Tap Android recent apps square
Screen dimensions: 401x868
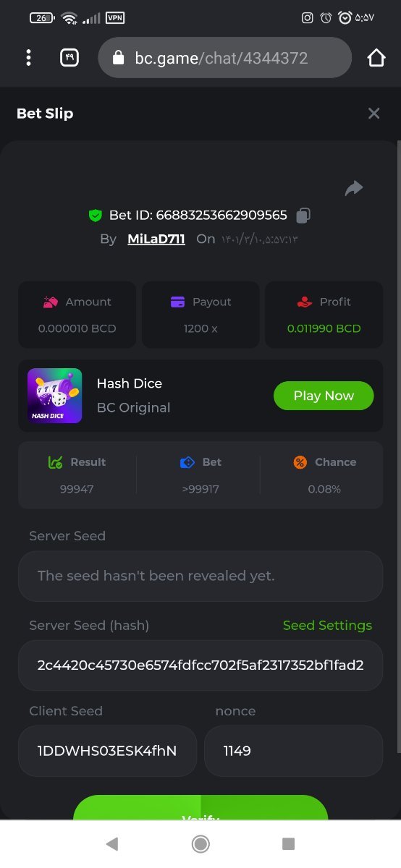pos(288,843)
